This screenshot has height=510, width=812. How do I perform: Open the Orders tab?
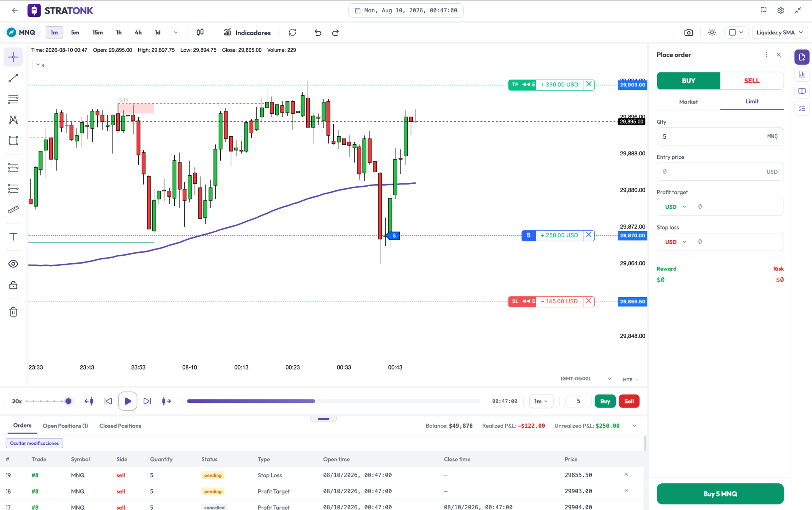[22, 426]
